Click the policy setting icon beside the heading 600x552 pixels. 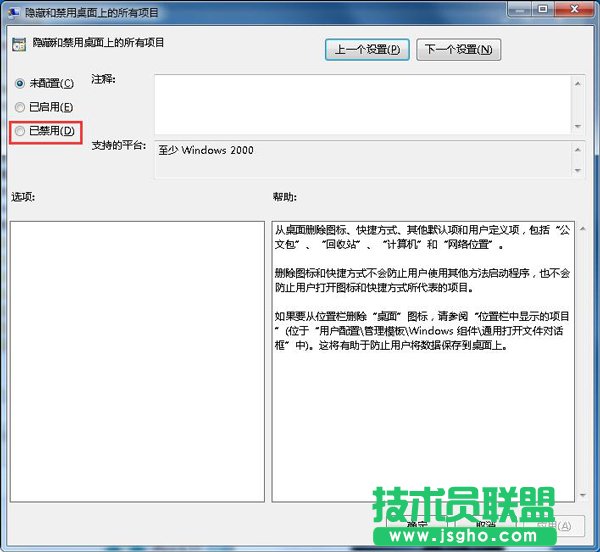pyautogui.click(x=19, y=44)
